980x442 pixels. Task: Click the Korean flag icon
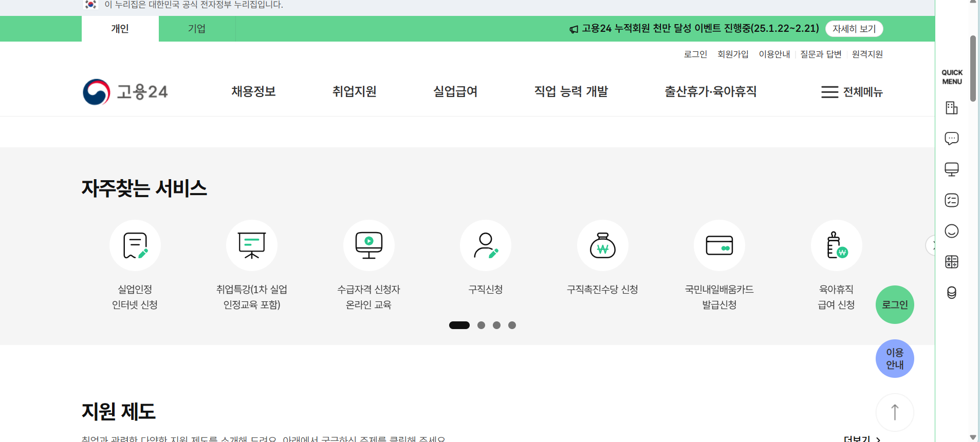90,5
